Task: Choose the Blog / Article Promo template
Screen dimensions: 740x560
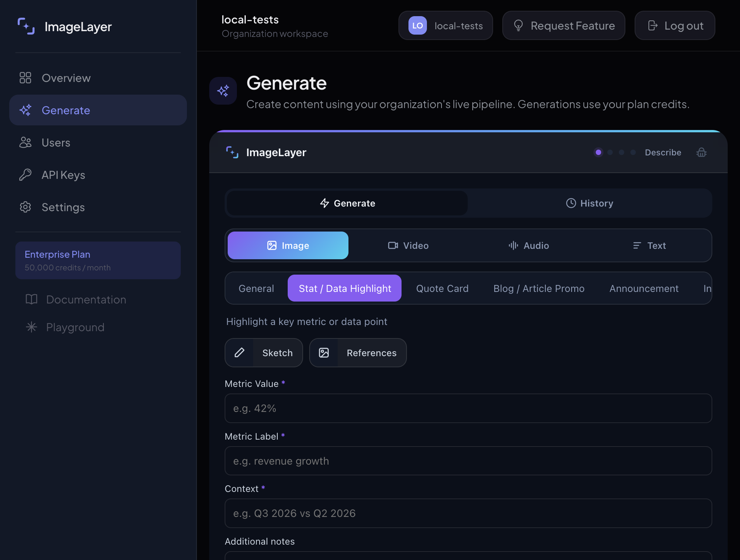Action: pos(539,288)
